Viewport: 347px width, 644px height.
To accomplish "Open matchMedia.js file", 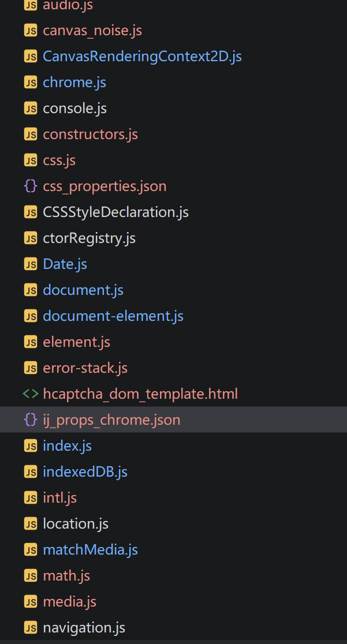I will click(x=90, y=550).
